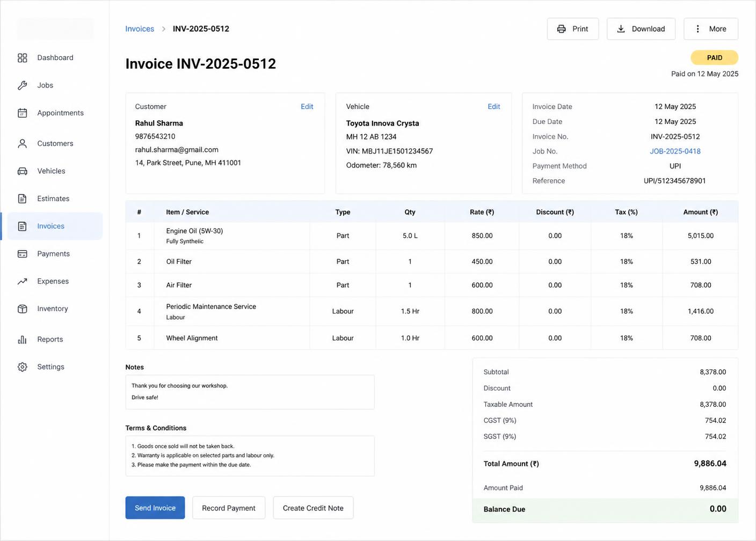The width and height of the screenshot is (756, 541).
Task: Click the three-dot More icon
Action: (x=697, y=29)
